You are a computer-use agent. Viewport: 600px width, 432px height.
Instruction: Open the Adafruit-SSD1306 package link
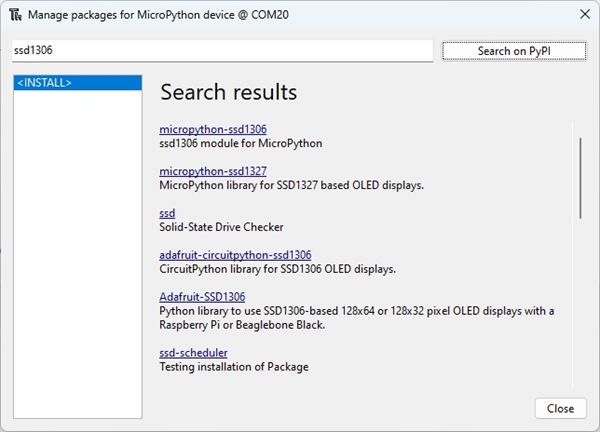tap(202, 297)
